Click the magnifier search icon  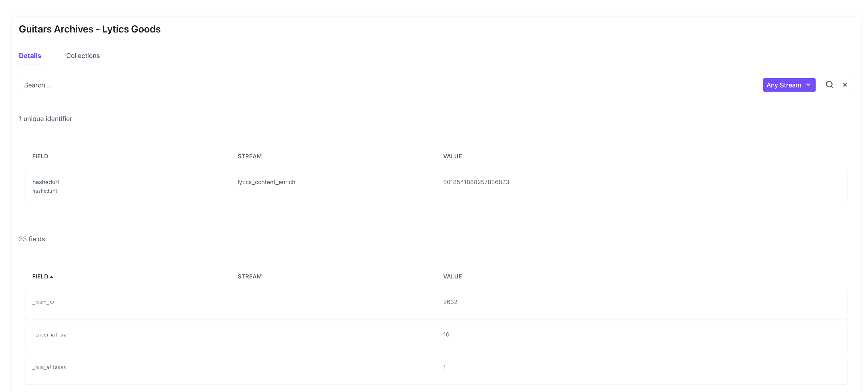[829, 85]
